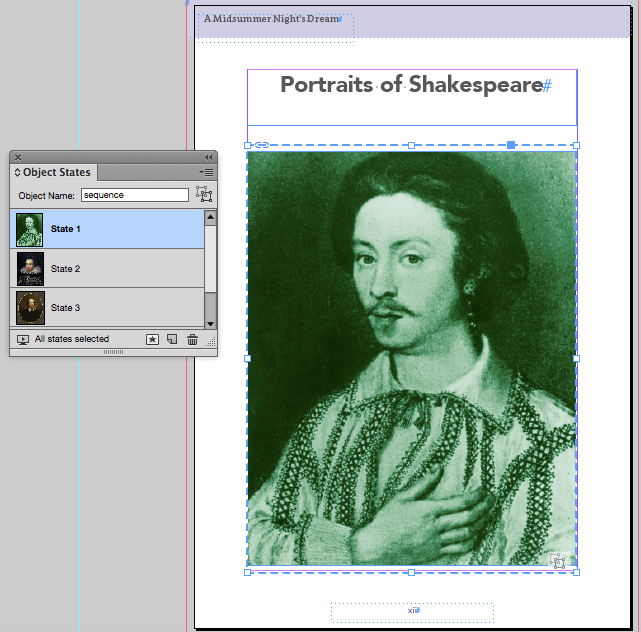Viewport: 641px width, 632px height.
Task: Select State 1 in the states list
Action: tap(107, 229)
